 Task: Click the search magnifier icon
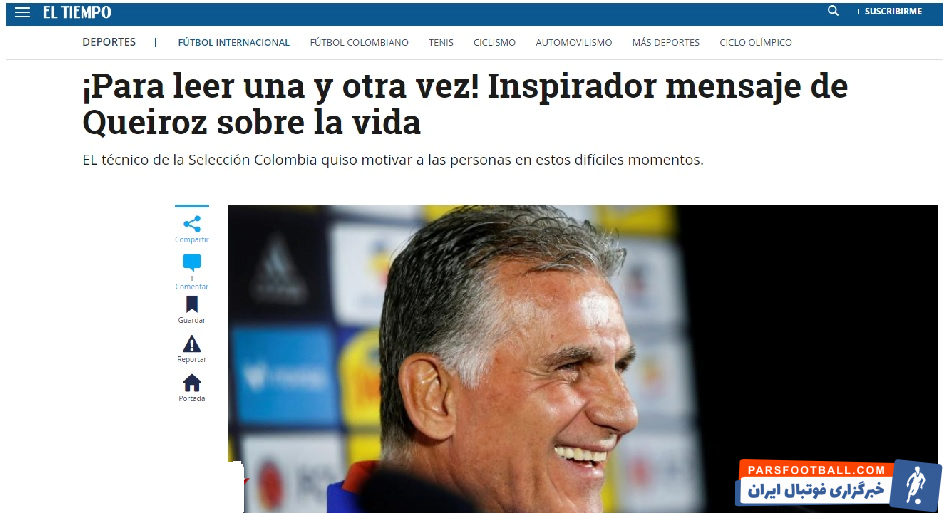coord(833,11)
